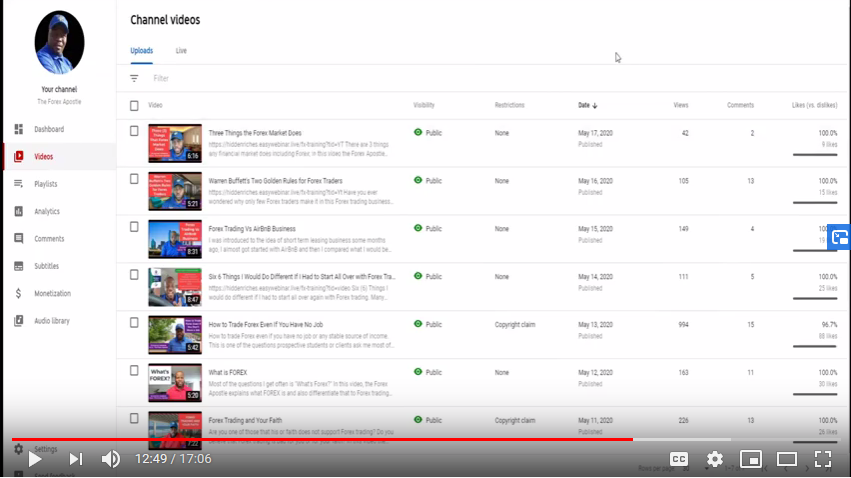
Task: Open player settings gear icon
Action: 715,459
